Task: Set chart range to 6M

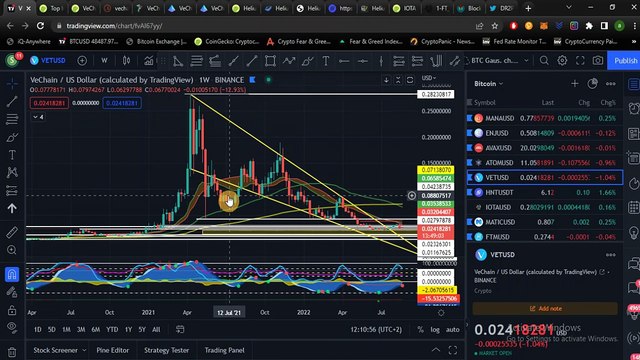Action: 96,329
